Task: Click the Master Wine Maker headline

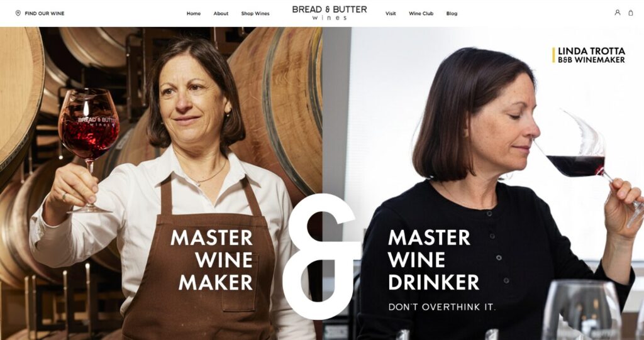Action: (x=211, y=260)
